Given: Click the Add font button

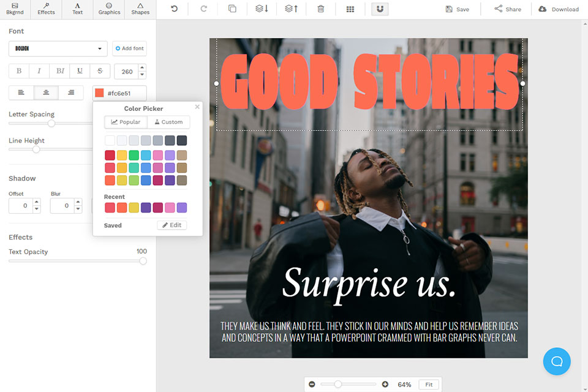Looking at the screenshot, I should (x=129, y=48).
